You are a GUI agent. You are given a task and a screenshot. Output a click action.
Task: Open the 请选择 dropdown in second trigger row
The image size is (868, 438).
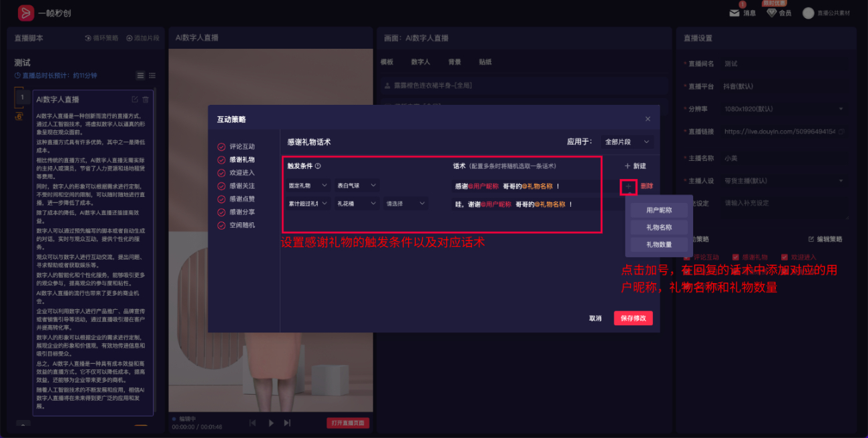coord(406,204)
